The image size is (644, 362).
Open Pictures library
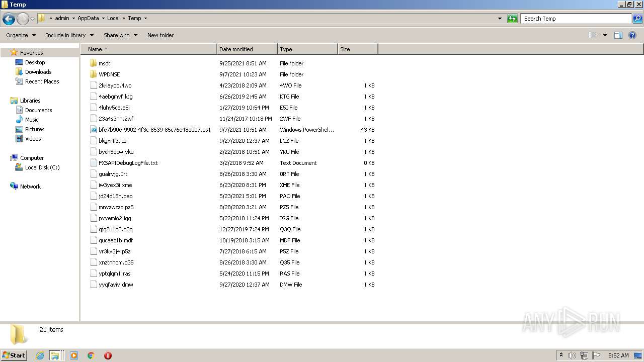pos(35,129)
